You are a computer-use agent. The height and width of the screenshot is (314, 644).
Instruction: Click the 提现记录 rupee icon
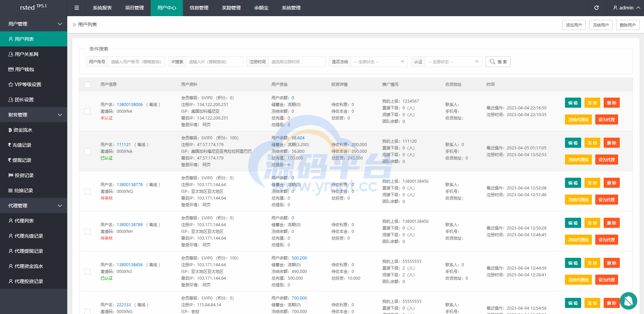tap(10, 160)
